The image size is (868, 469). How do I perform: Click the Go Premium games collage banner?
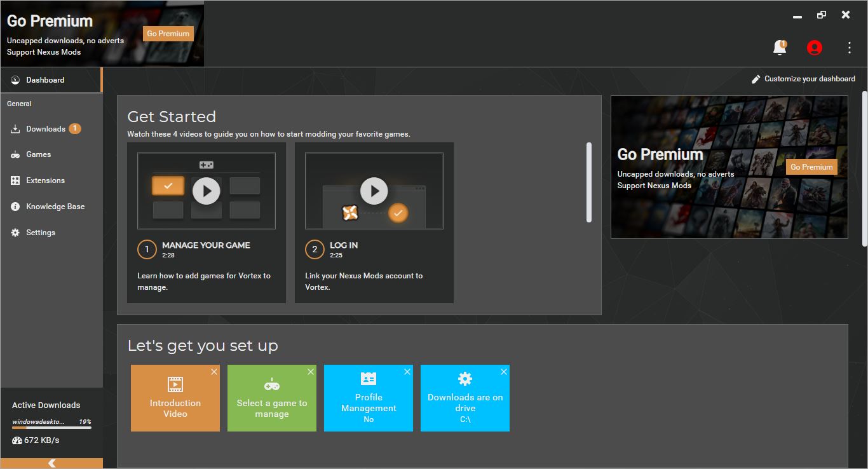point(729,167)
